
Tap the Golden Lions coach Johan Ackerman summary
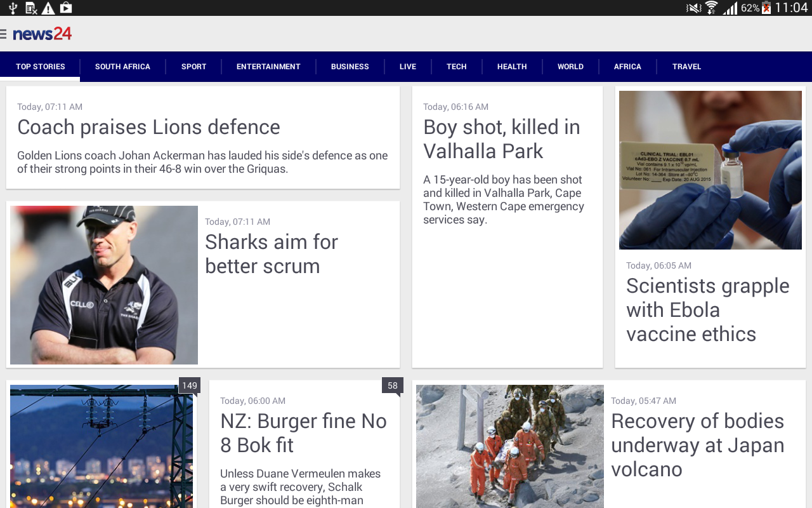202,162
